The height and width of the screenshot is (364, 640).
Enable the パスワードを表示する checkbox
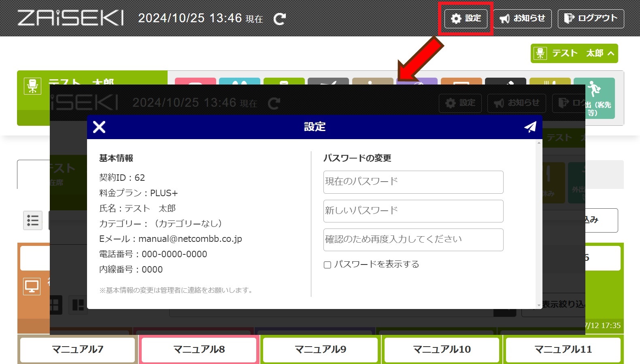point(327,265)
